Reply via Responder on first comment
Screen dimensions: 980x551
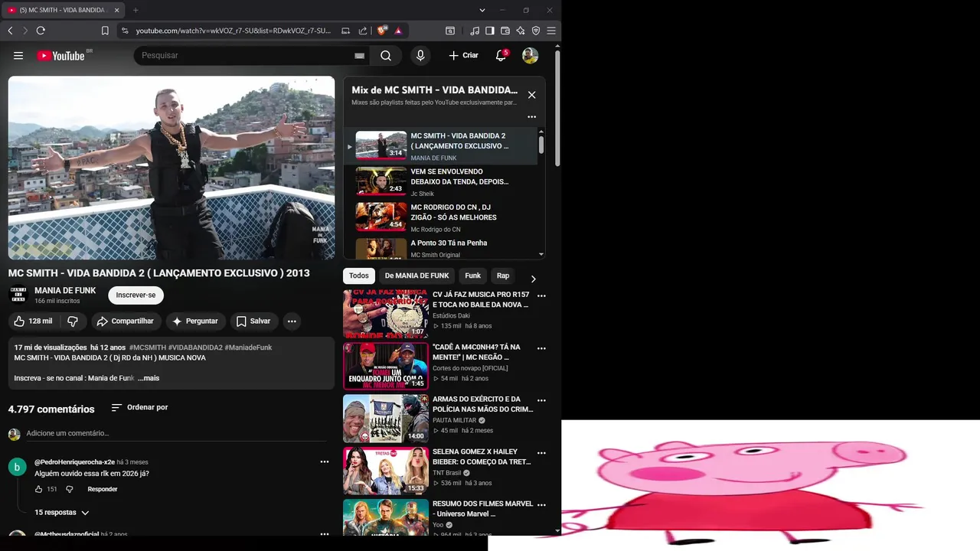click(x=103, y=489)
